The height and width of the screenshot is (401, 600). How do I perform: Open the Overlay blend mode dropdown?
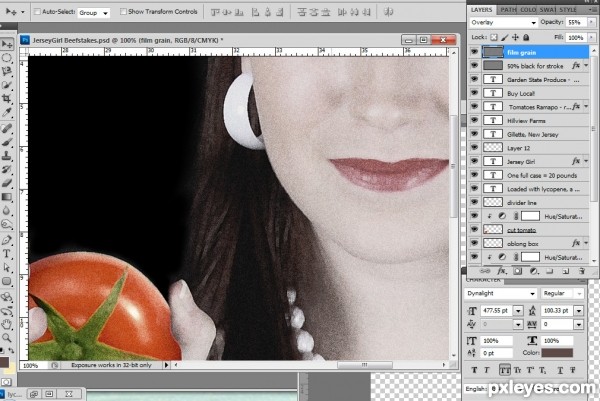pos(503,23)
